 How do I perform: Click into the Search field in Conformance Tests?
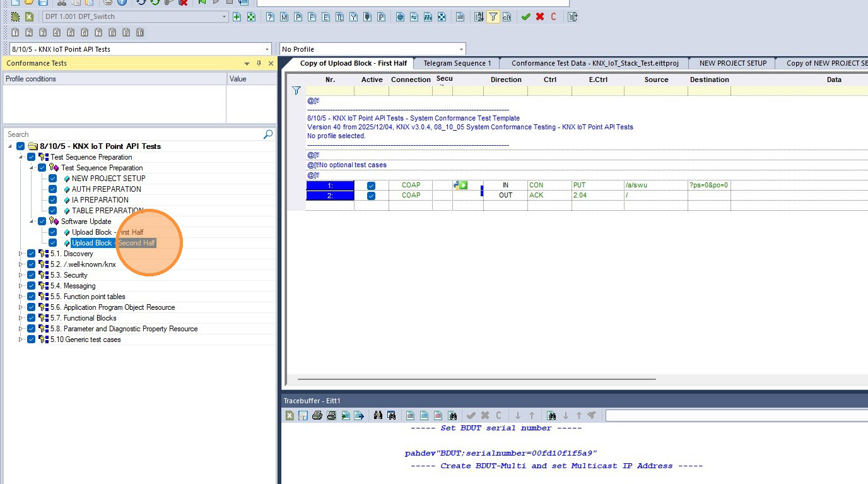point(132,134)
